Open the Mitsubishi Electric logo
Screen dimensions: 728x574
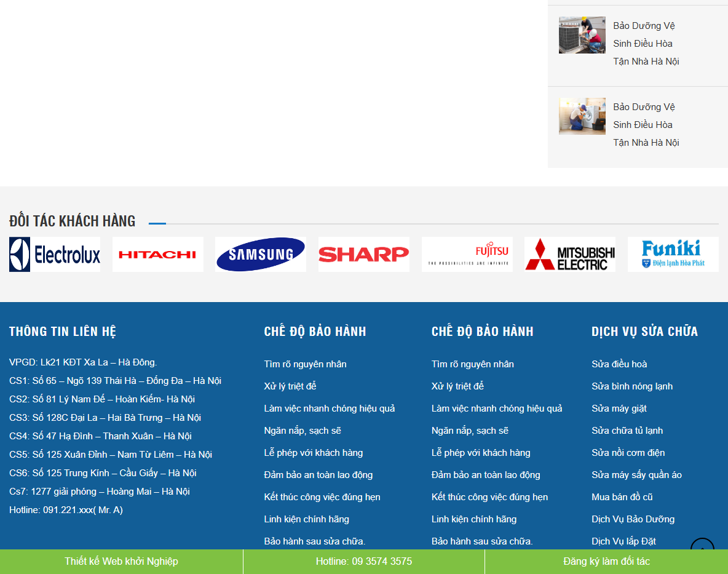tap(569, 255)
